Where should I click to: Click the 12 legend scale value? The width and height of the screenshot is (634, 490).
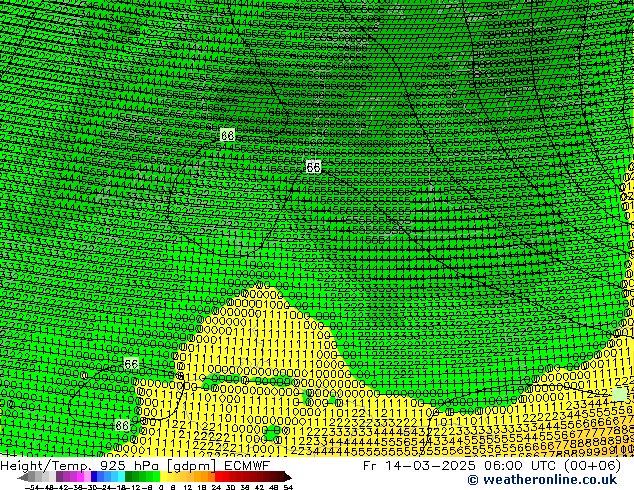click(188, 487)
